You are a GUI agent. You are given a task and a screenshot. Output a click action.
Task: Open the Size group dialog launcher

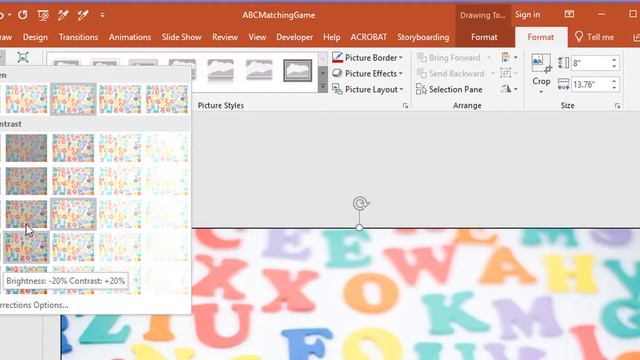617,106
